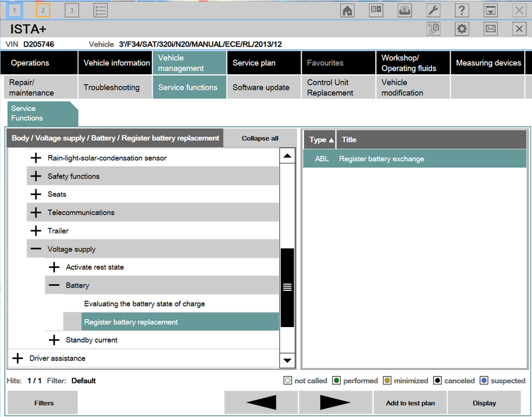Click the Collapse all button
The width and height of the screenshot is (532, 417).
260,138
